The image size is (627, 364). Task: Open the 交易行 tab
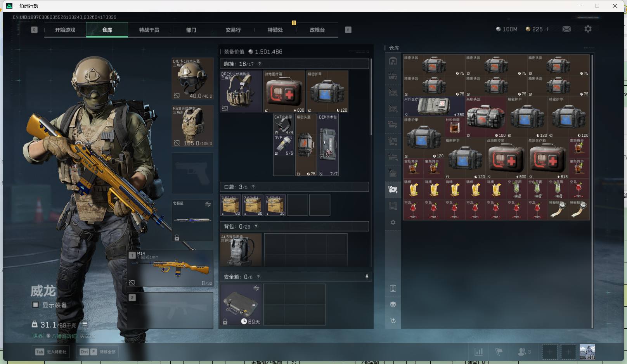[x=233, y=30]
